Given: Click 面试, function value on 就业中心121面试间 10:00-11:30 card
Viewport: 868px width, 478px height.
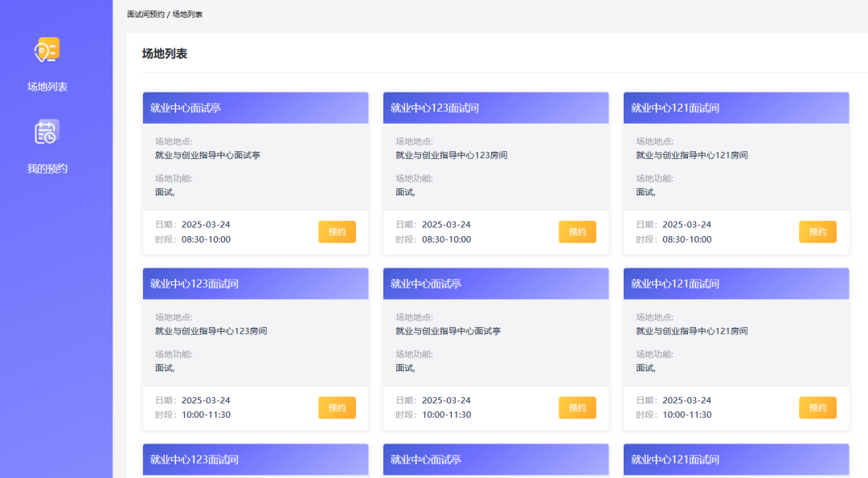Looking at the screenshot, I should click(x=645, y=369).
